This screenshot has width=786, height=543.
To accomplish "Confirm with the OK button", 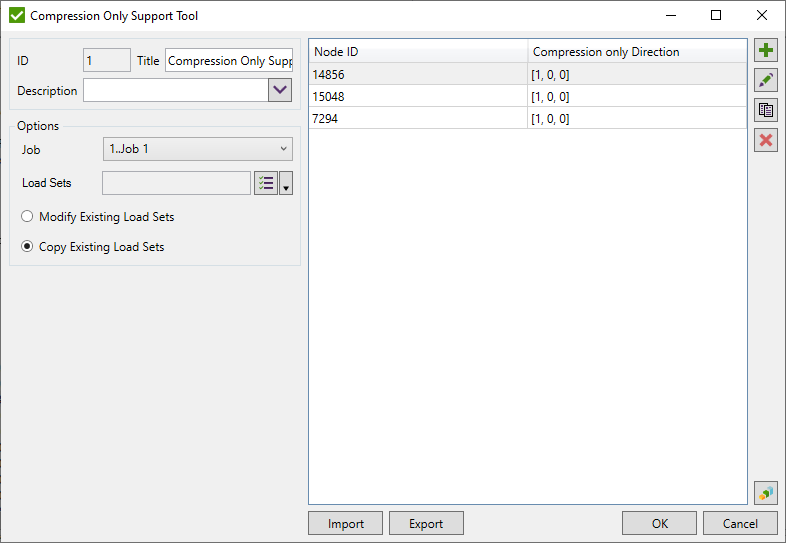I will tap(659, 524).
